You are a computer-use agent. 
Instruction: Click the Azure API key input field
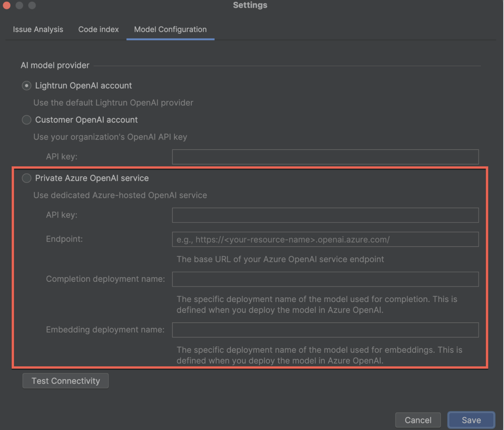325,215
